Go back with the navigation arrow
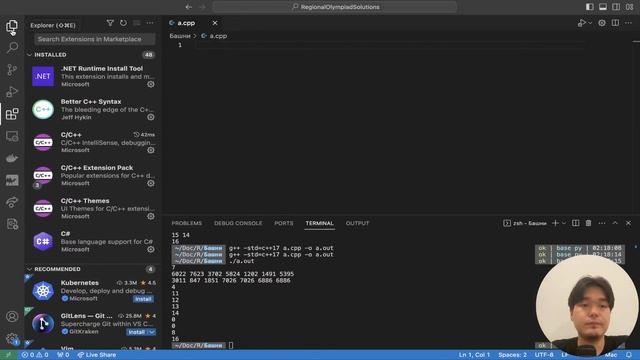Viewport: 640px width, 360px height. (189, 7)
